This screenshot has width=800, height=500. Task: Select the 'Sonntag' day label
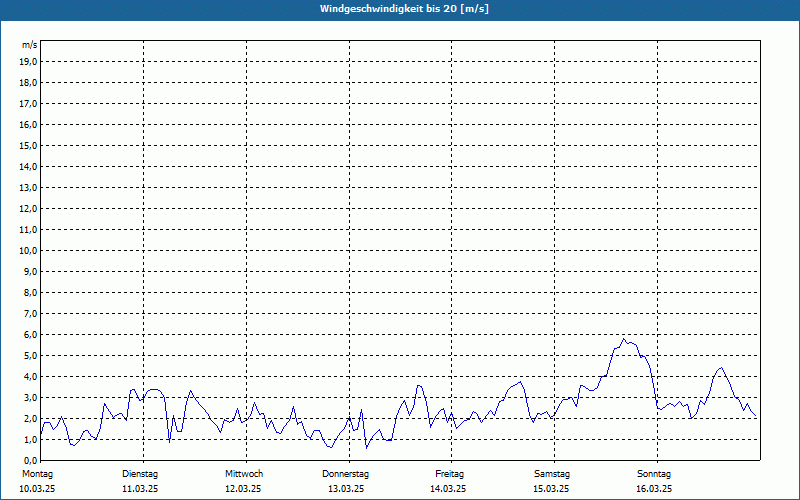[654, 473]
